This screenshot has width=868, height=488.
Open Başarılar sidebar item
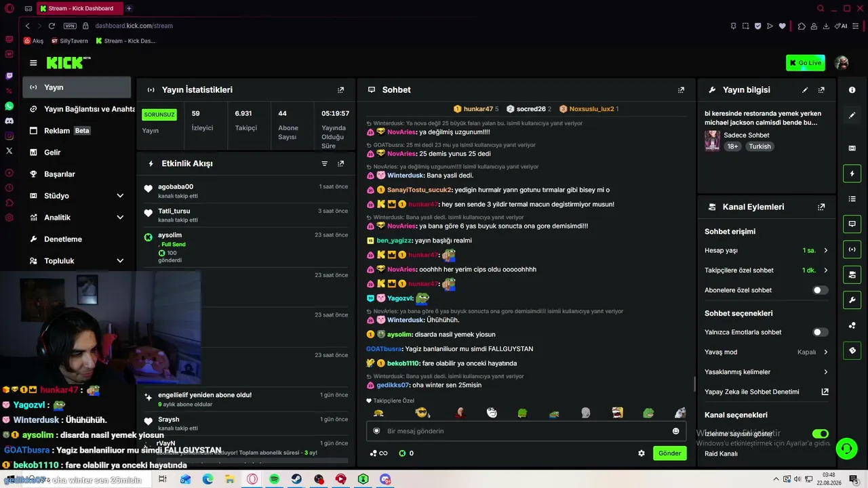click(x=77, y=174)
